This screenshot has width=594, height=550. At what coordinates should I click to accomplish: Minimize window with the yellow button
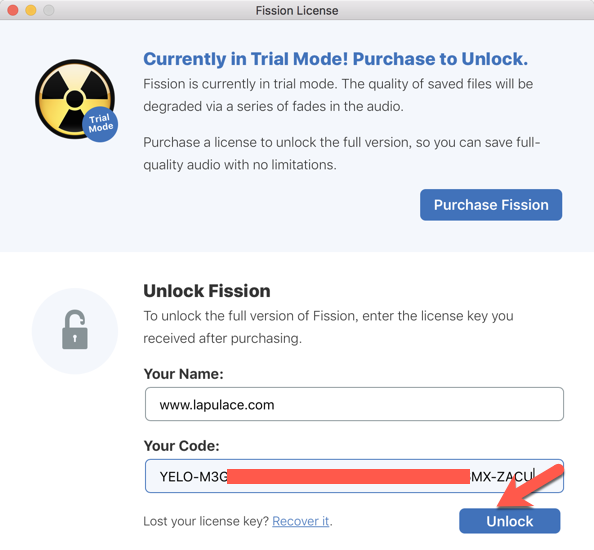point(31,10)
